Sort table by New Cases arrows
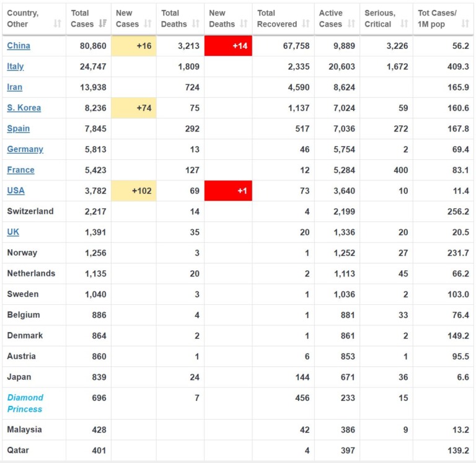Viewport: 476px width, 463px height. pos(148,24)
